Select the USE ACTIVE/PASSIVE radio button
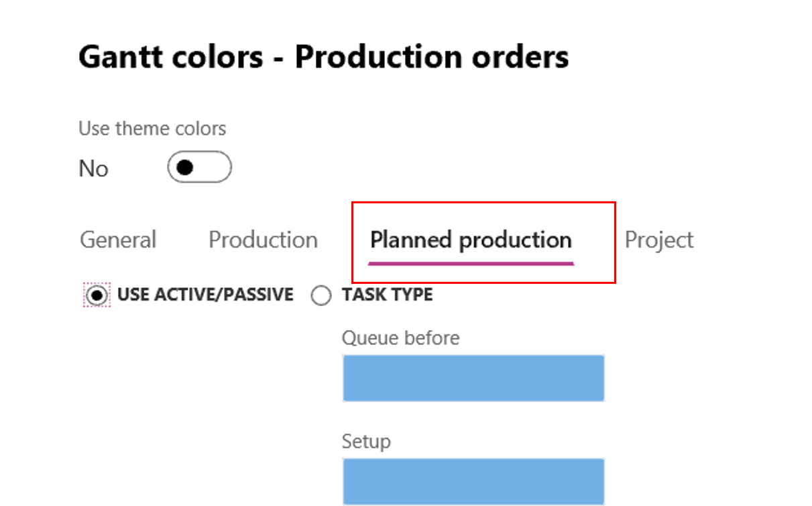The height and width of the screenshot is (506, 812). click(98, 294)
